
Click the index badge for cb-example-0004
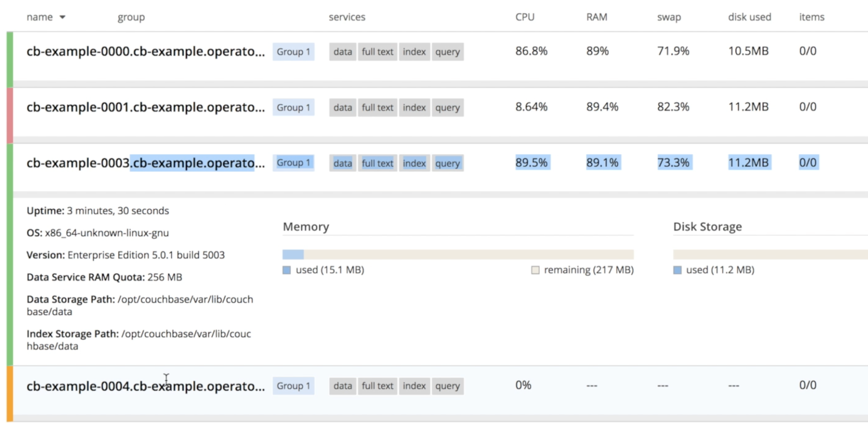414,386
